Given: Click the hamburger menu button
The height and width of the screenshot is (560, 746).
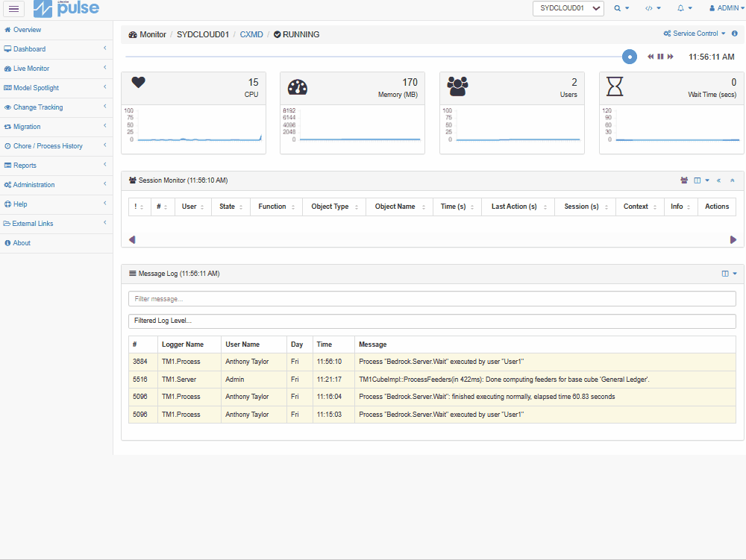Looking at the screenshot, I should [13, 8].
